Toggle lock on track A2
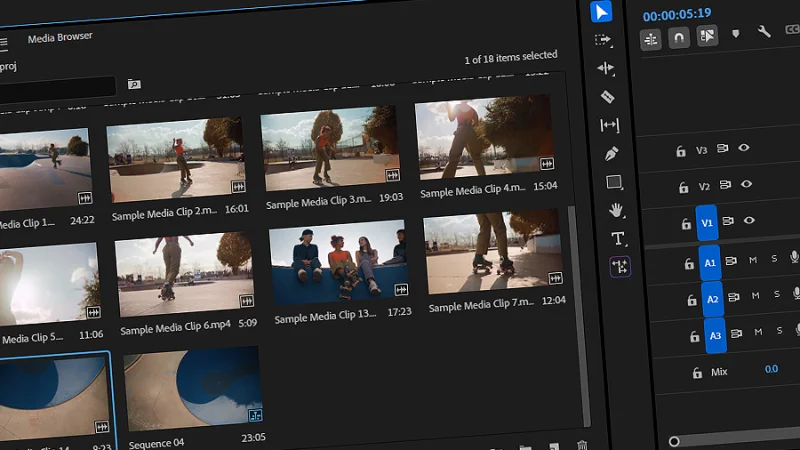Image resolution: width=800 pixels, height=450 pixels. click(x=691, y=300)
